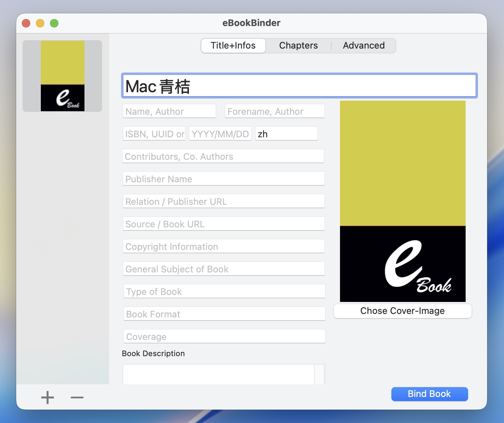Click the plus icon to add a book

(x=48, y=398)
